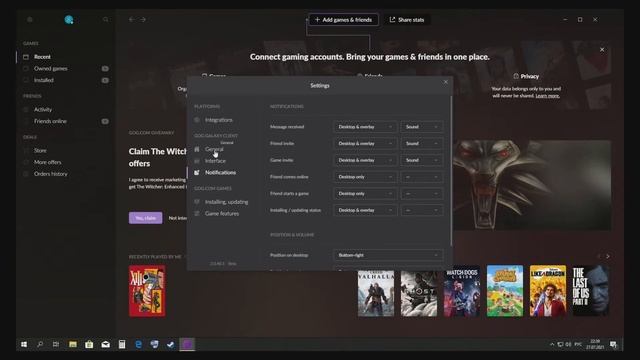Go forward with the right arrow
640x360 pixels.
tap(143, 20)
